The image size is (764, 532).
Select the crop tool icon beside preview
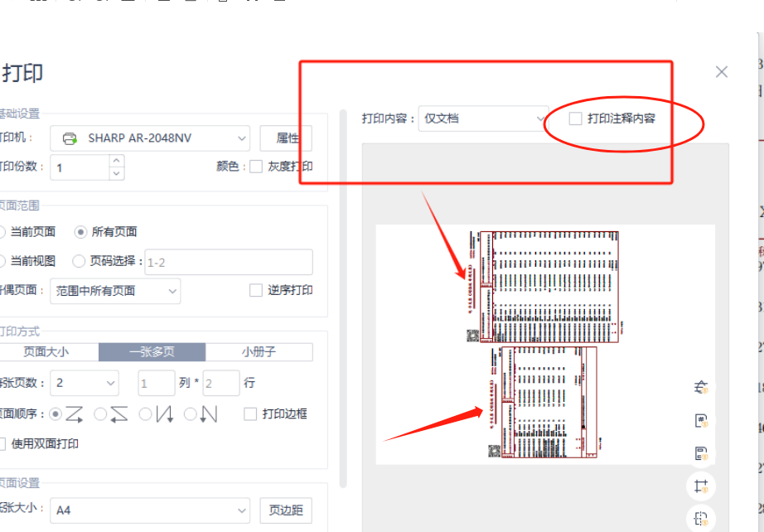[701, 486]
